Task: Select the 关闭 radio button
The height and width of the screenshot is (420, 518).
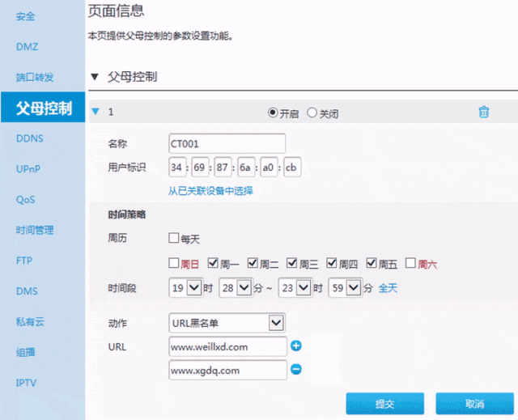Action: [312, 112]
